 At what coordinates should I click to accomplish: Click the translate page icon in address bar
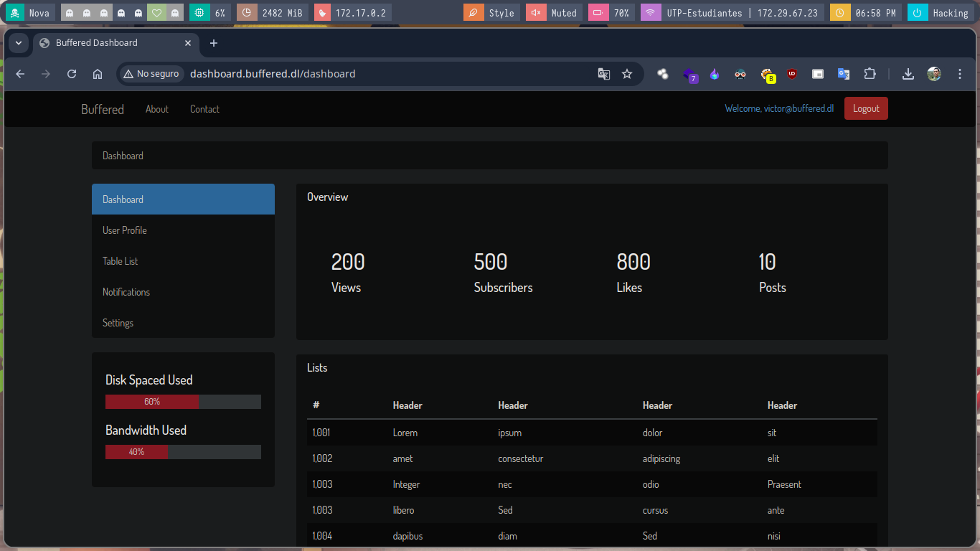(x=604, y=74)
